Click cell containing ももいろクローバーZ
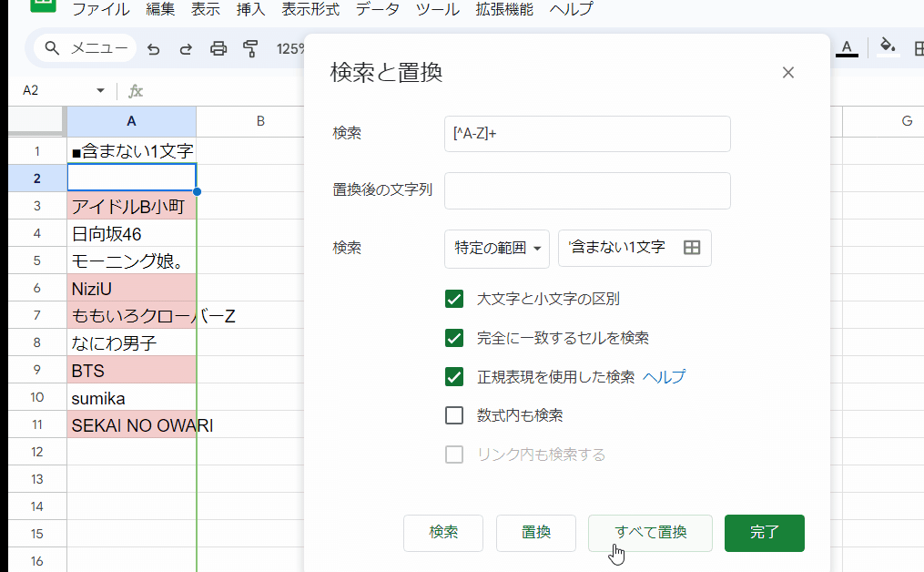This screenshot has height=572, width=924. point(131,315)
